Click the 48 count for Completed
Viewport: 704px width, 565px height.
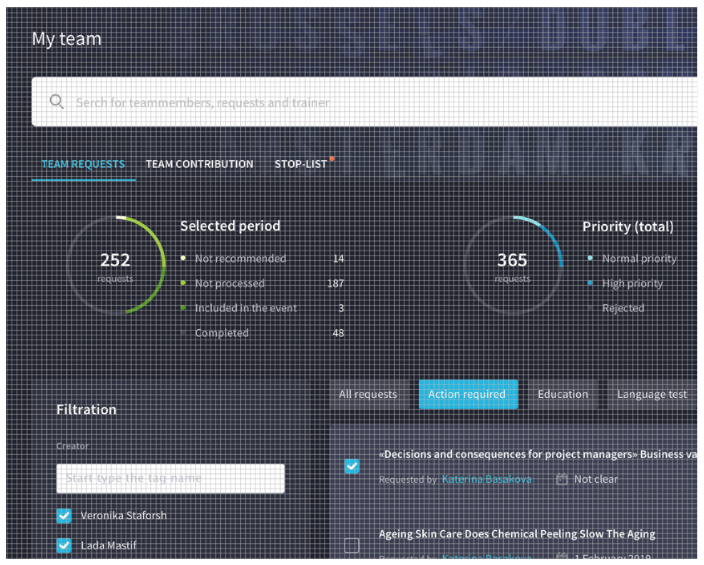click(x=338, y=333)
